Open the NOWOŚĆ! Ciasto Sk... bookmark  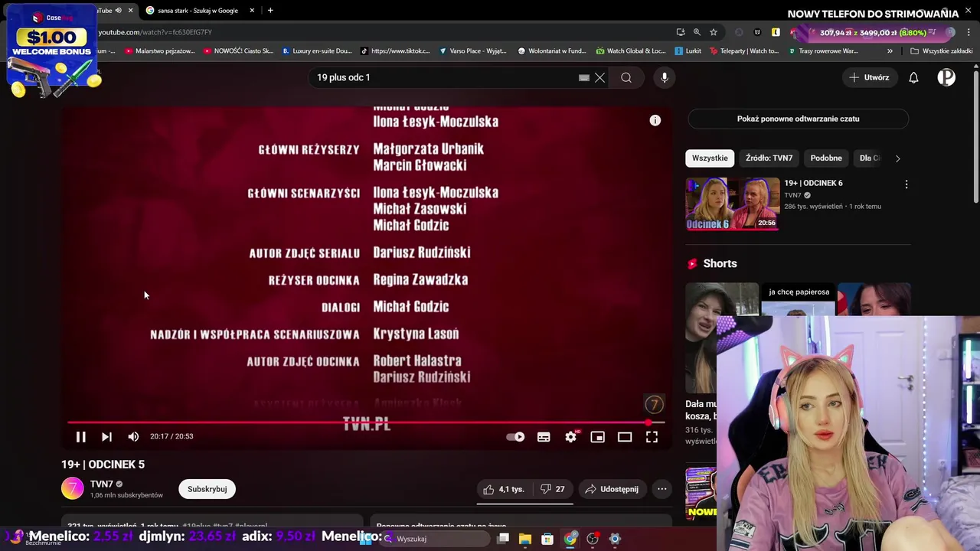point(238,51)
